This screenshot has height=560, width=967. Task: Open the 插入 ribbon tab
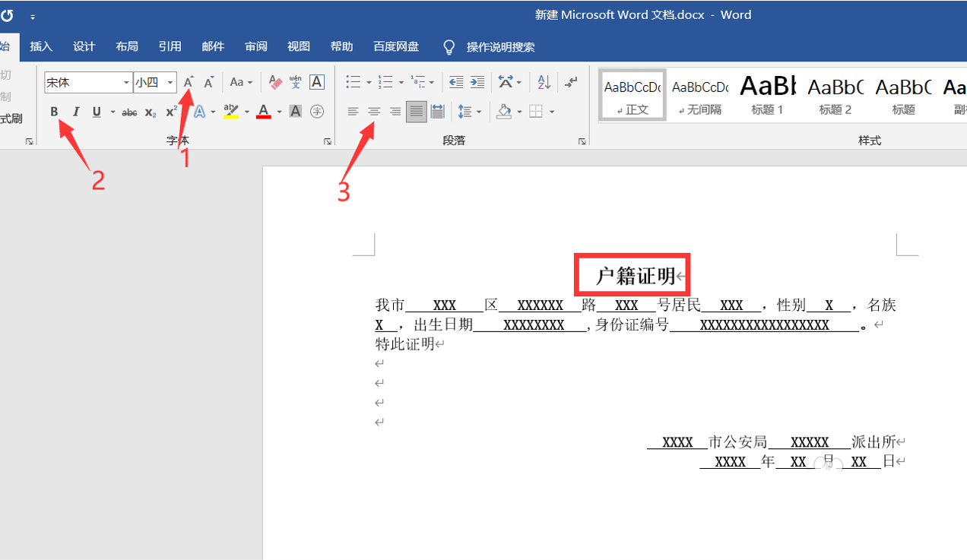click(41, 46)
